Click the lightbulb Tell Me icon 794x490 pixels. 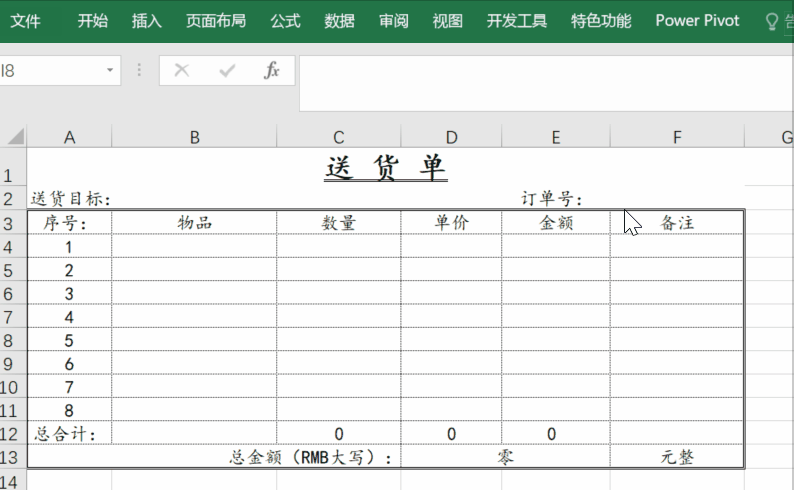click(x=771, y=22)
